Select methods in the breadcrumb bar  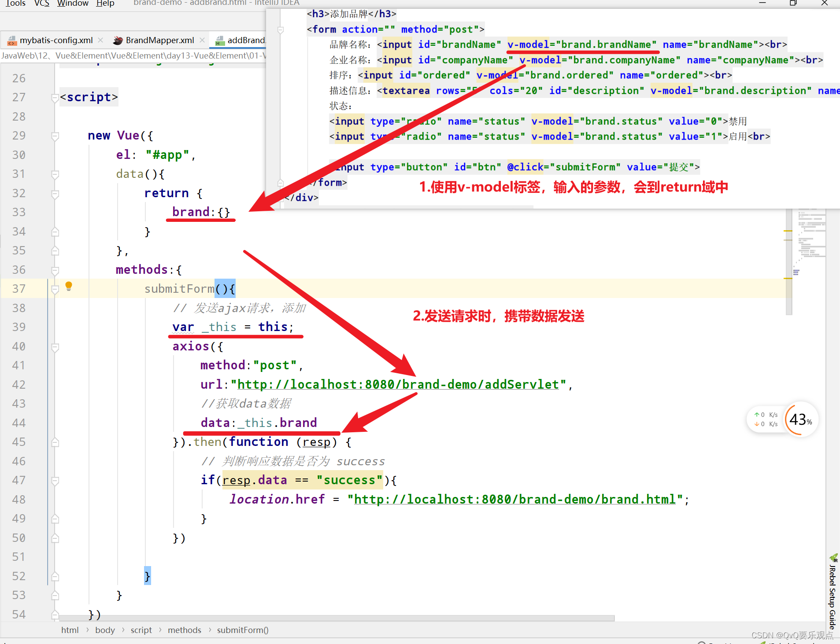pyautogui.click(x=184, y=630)
